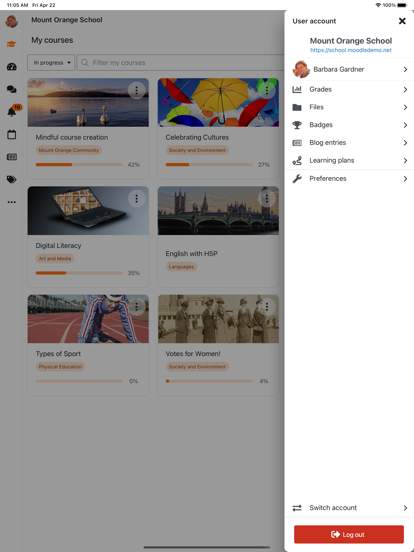The image size is (414, 552).
Task: Click the Art and Media category tag
Action: pyautogui.click(x=55, y=259)
